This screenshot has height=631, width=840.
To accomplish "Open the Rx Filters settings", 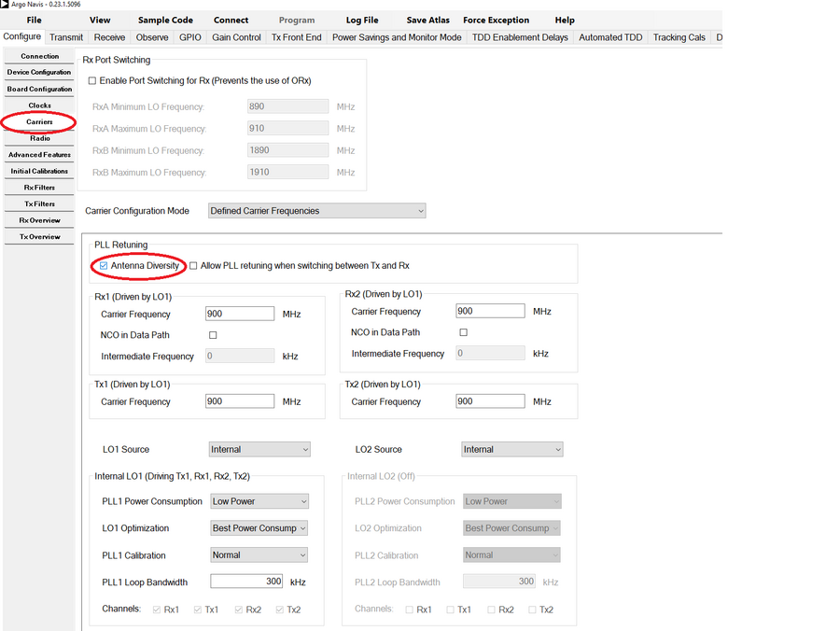I will (x=38, y=187).
